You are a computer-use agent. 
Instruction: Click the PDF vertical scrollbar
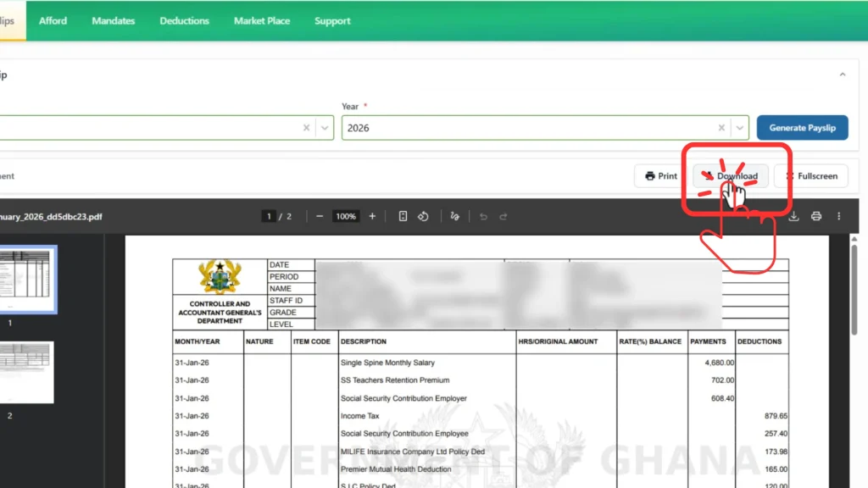click(x=854, y=288)
